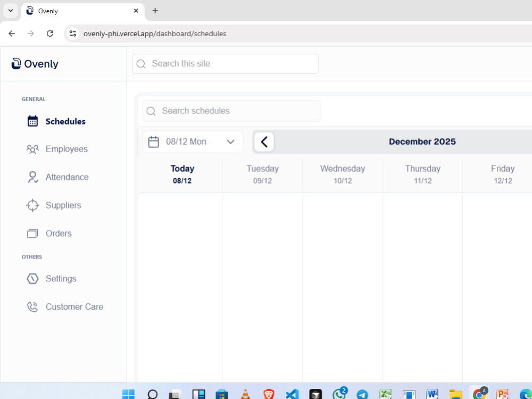
Task: Open Visual Studio Code from taskbar
Action: 292,394
